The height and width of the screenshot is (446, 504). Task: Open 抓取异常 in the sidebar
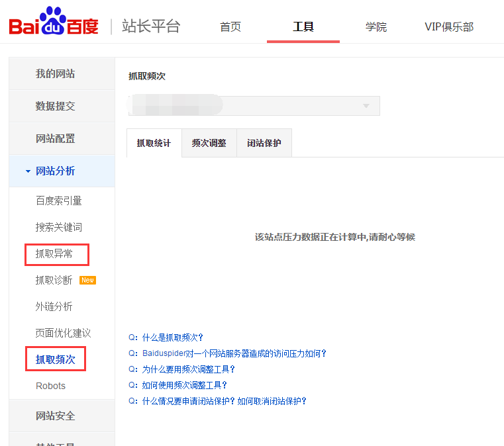point(54,253)
